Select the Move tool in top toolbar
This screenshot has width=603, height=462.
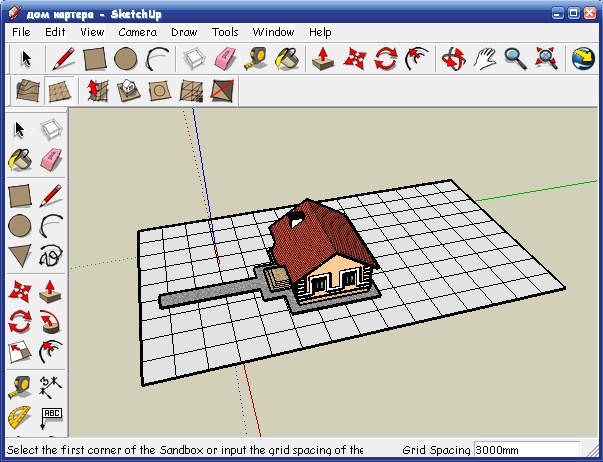[x=355, y=59]
